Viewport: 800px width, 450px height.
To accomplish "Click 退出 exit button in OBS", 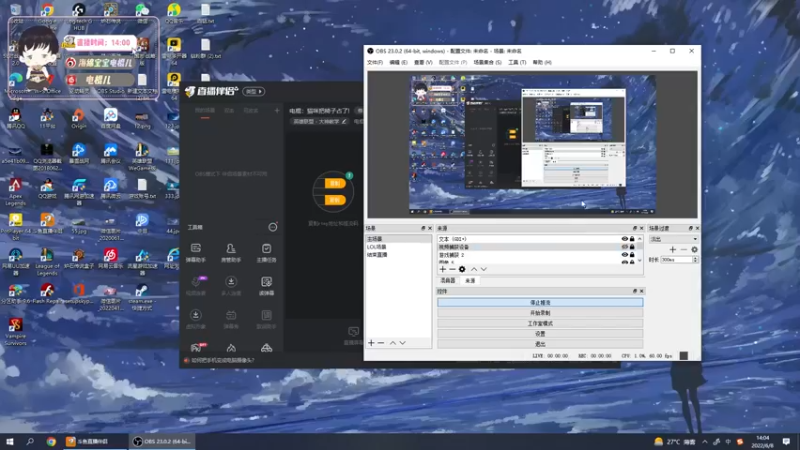I will coord(540,344).
